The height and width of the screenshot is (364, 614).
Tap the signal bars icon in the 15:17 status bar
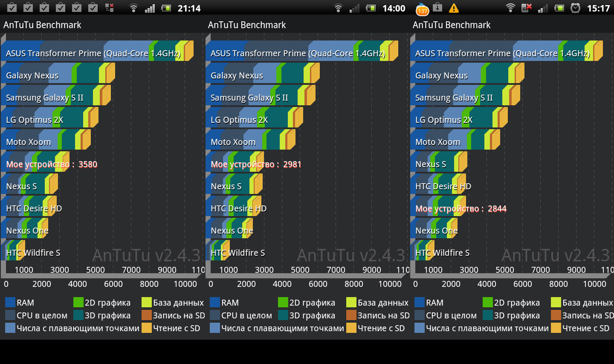[x=543, y=8]
